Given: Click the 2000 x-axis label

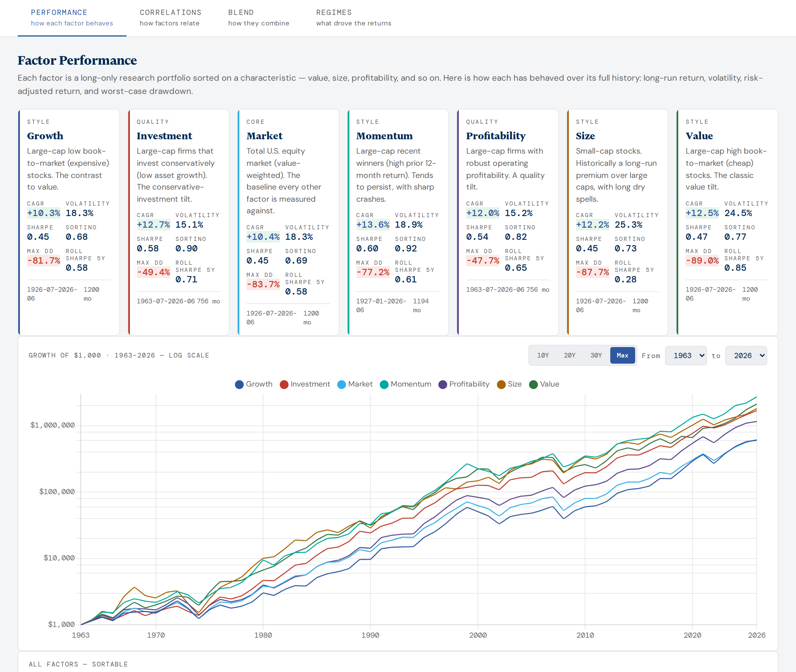Looking at the screenshot, I should pos(478,635).
